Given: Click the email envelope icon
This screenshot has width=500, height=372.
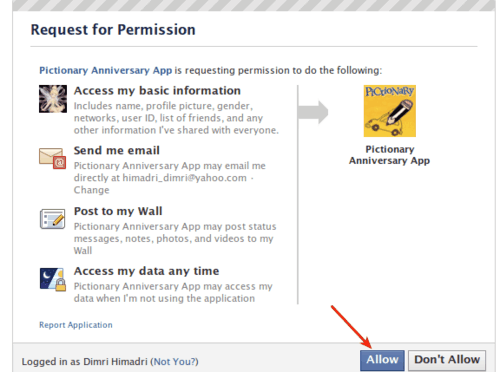Looking at the screenshot, I should [x=52, y=158].
